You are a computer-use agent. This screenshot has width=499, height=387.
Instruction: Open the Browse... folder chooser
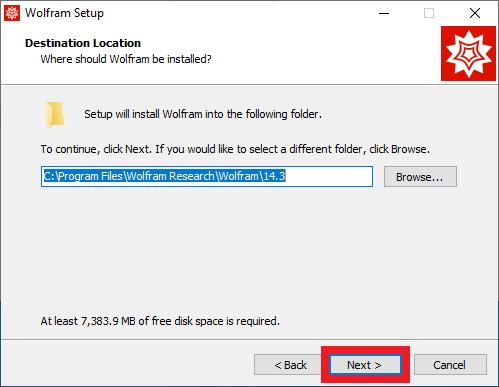420,177
